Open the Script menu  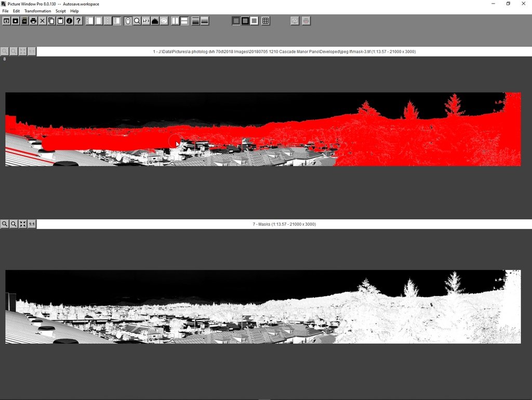(x=61, y=11)
